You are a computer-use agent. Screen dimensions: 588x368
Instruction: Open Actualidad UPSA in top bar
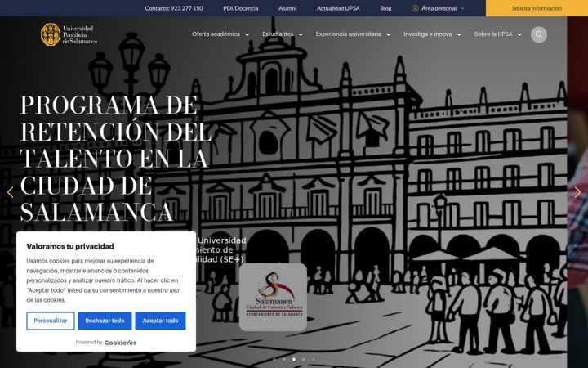(x=338, y=8)
